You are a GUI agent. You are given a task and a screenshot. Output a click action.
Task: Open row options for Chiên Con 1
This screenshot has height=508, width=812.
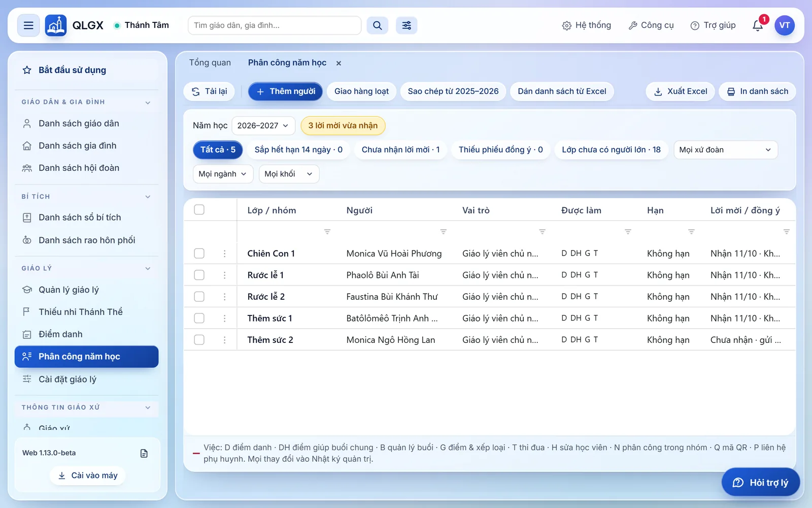pos(224,253)
